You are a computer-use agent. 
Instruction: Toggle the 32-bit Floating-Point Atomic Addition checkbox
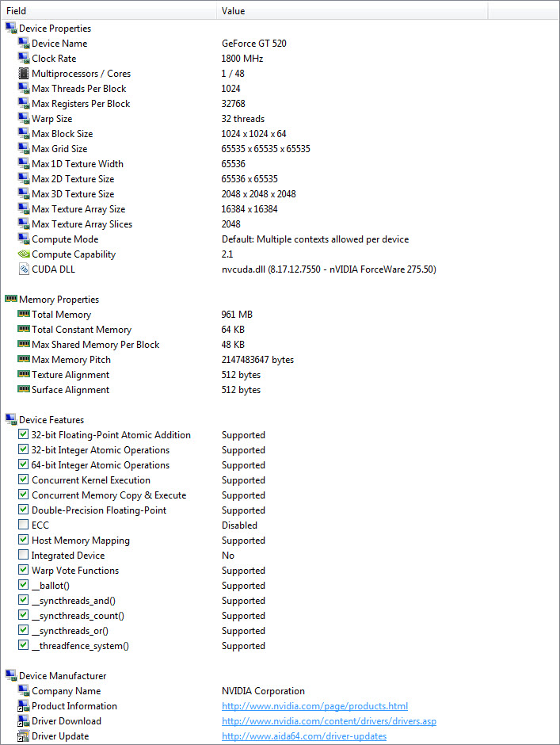(23, 434)
